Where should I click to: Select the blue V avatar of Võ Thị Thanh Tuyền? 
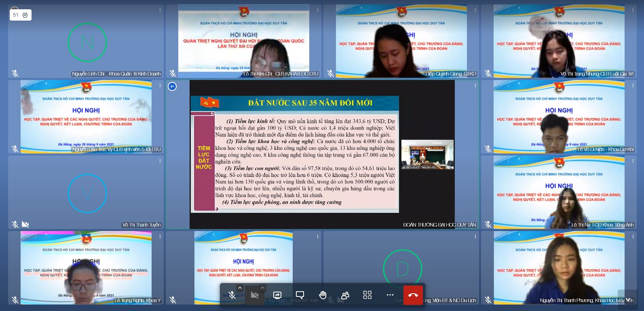87,193
